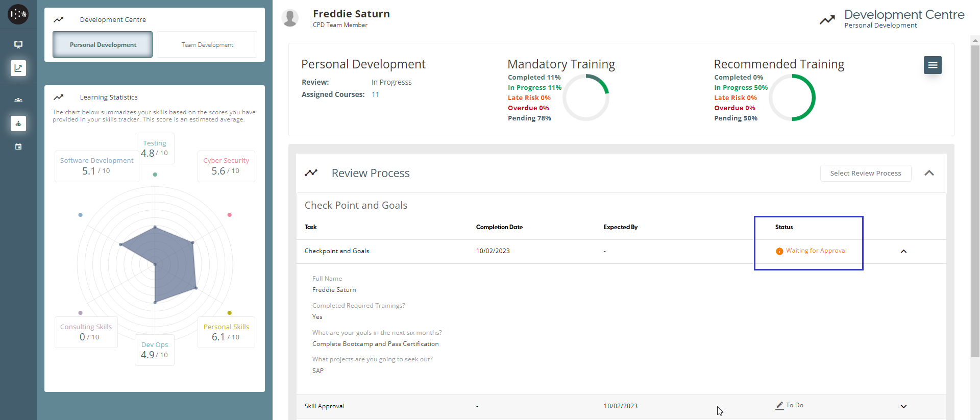
Task: Click the Recommended Training progress ring
Action: pos(792,97)
